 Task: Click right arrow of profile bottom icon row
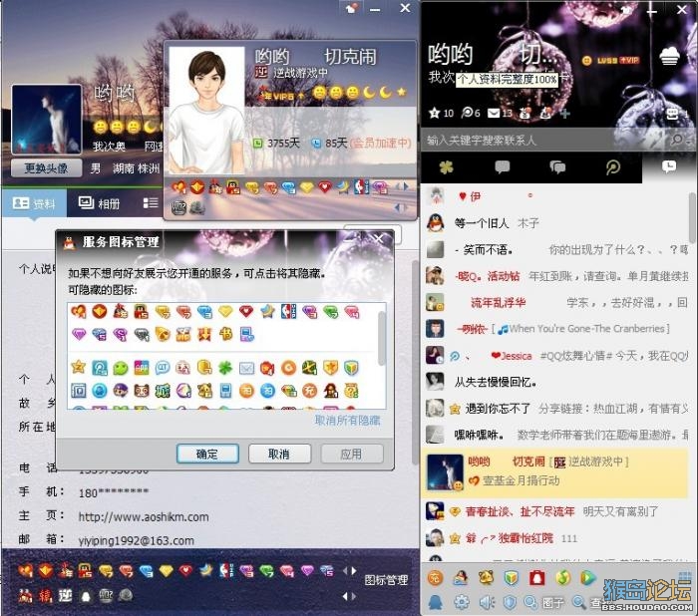(354, 570)
